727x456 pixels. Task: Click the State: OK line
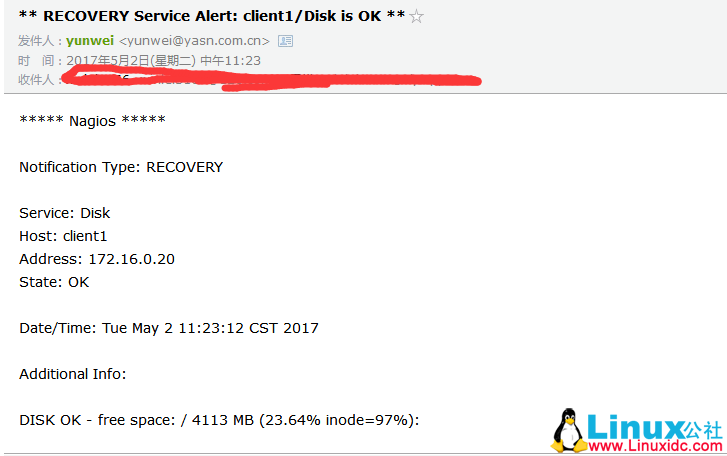click(54, 282)
